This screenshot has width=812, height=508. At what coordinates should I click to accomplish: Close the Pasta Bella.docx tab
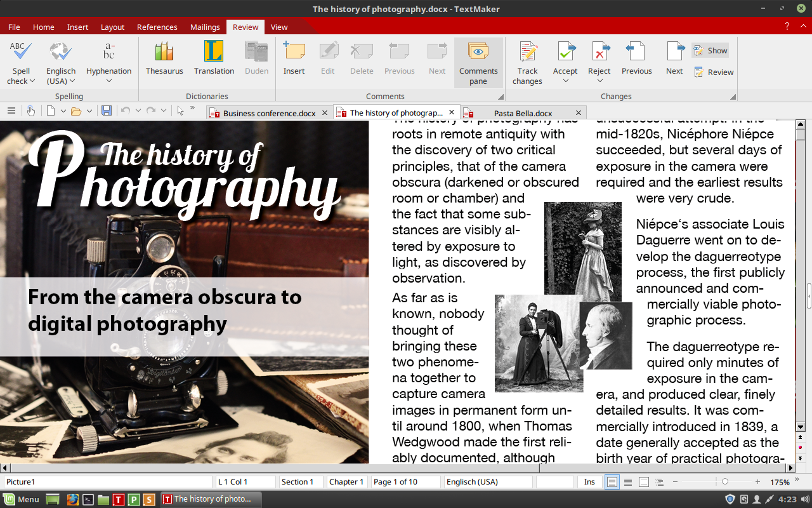(x=577, y=113)
